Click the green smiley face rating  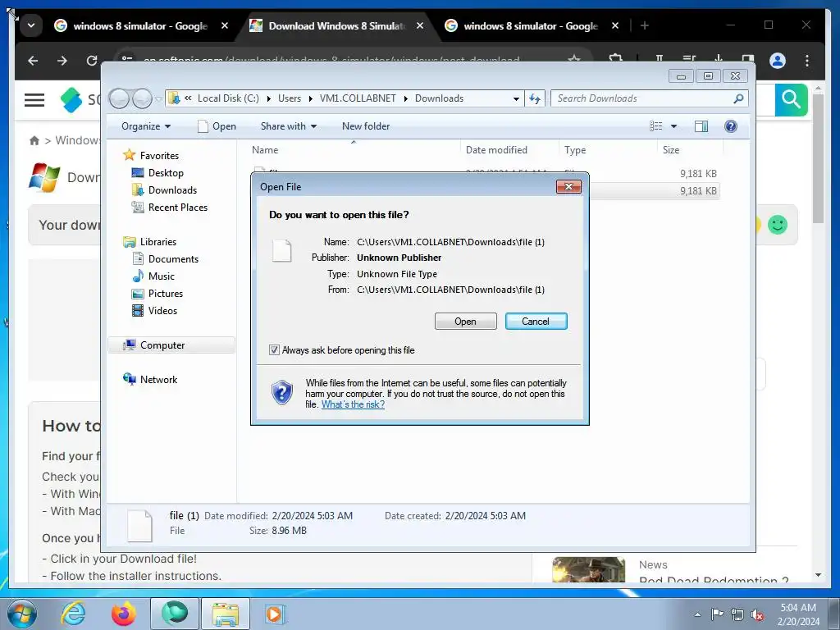pyautogui.click(x=778, y=225)
